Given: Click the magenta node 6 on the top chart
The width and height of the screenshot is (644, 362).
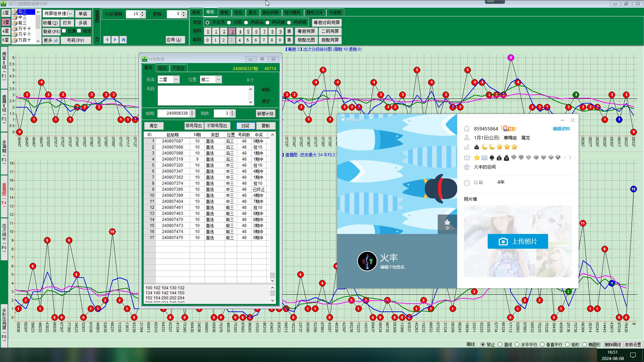Looking at the screenshot, I should click(x=511, y=58).
